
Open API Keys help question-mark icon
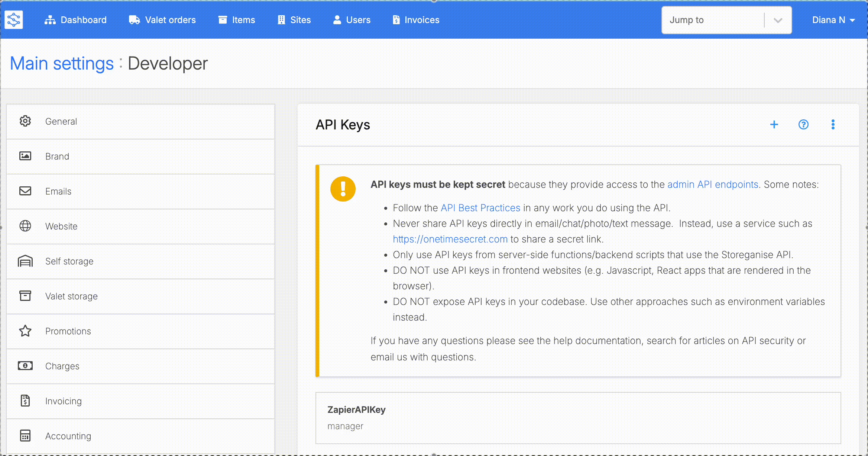pyautogui.click(x=803, y=125)
